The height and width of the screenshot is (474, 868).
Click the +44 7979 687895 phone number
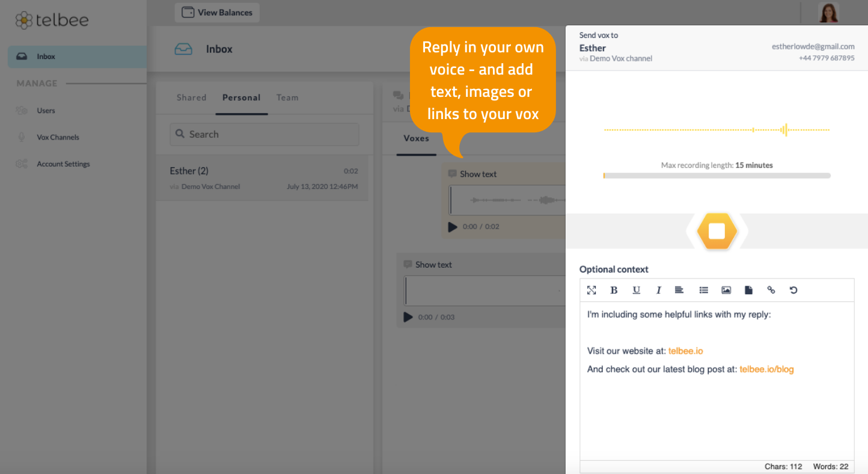(827, 58)
